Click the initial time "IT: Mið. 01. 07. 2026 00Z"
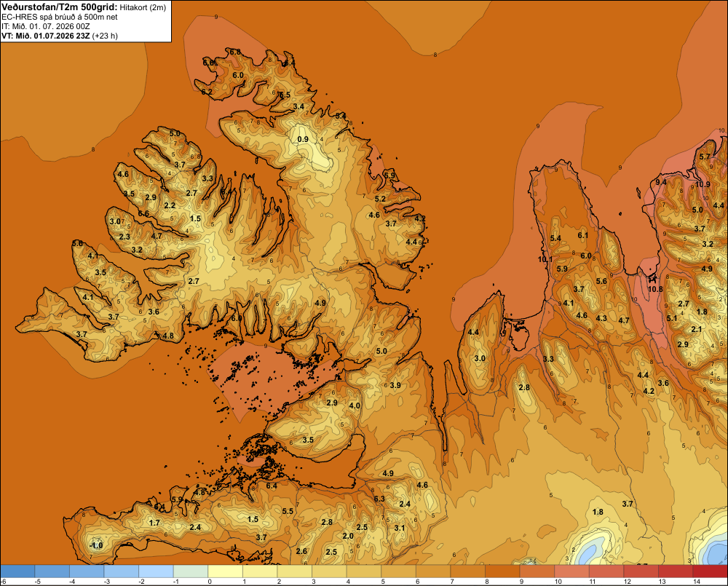The width and height of the screenshot is (728, 586). click(x=45, y=26)
